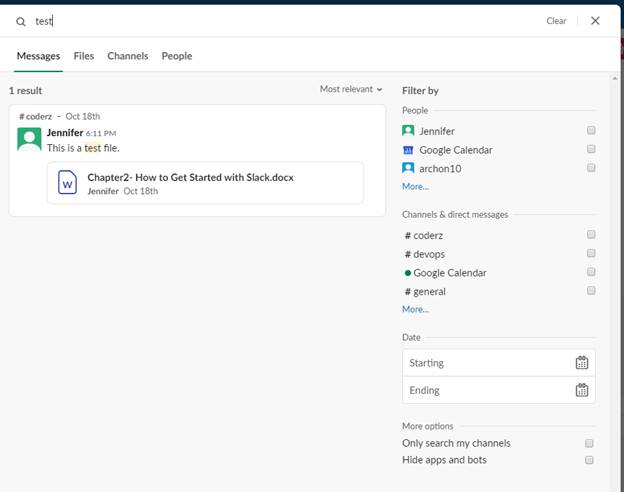
Task: Click the # coderz channel filter label
Action: [x=424, y=235]
